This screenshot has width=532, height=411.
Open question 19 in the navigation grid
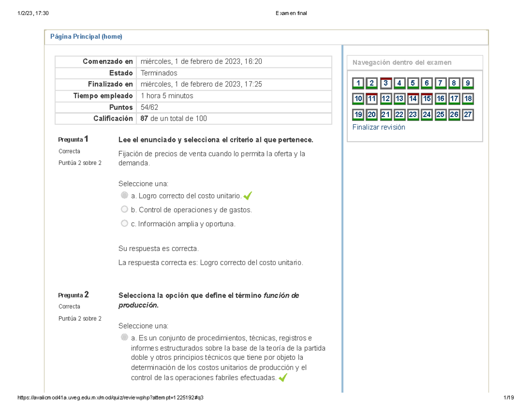pyautogui.click(x=358, y=114)
